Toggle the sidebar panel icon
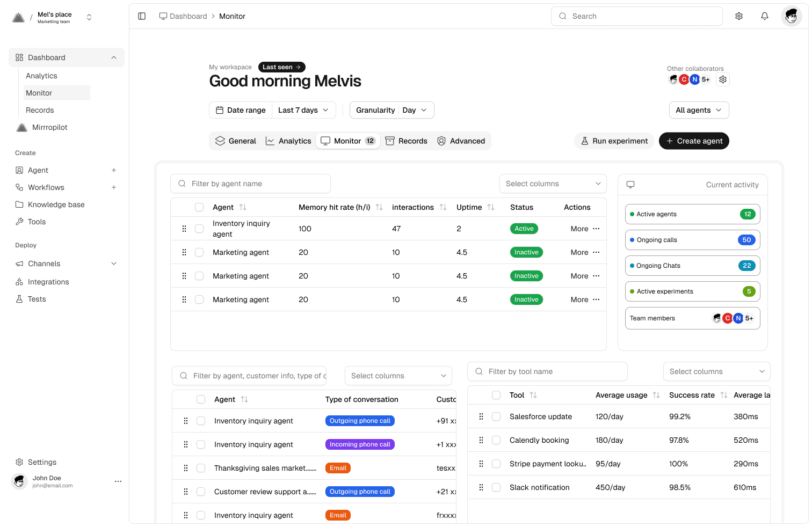Viewport: 812px width, 527px height. (x=142, y=16)
